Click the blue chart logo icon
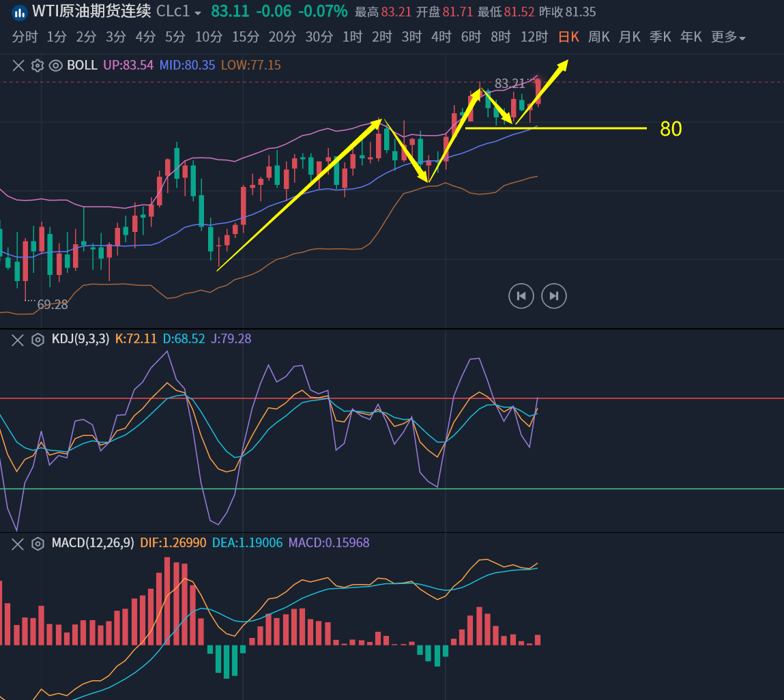784x700 pixels. [20, 12]
